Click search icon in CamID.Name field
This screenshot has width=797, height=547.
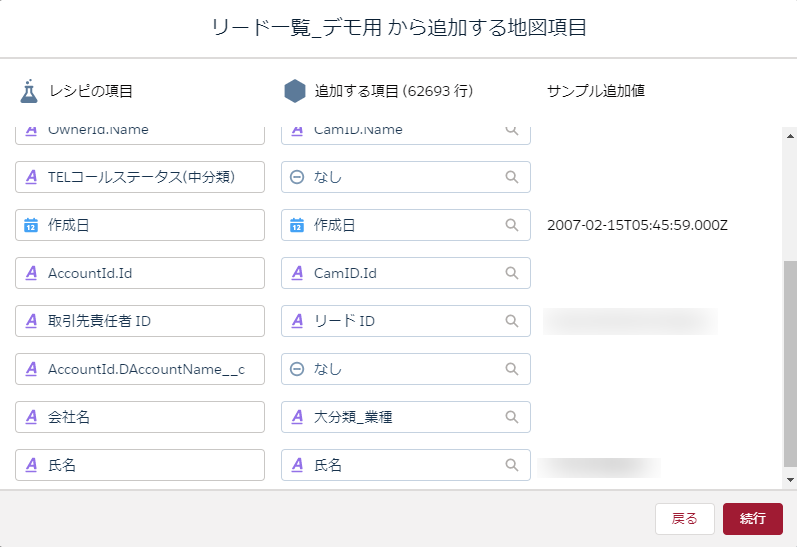(x=511, y=130)
